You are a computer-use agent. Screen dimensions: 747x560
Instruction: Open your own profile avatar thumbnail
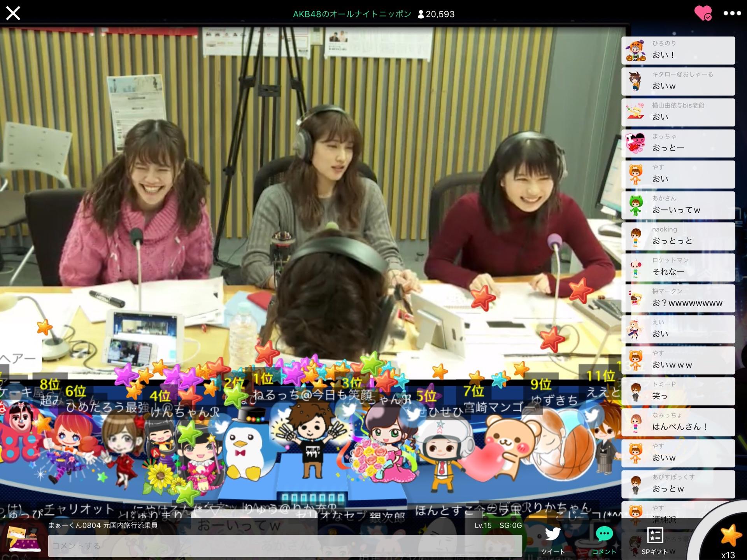(24, 539)
